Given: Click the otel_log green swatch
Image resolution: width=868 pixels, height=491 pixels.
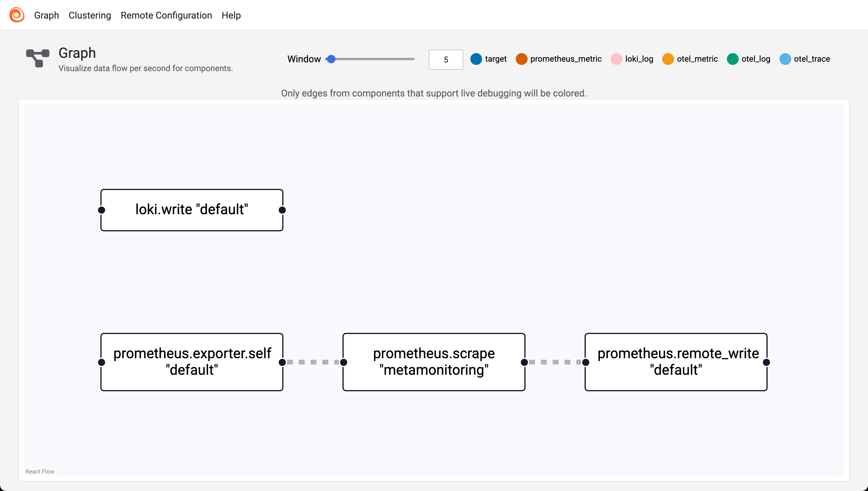Looking at the screenshot, I should (x=732, y=59).
